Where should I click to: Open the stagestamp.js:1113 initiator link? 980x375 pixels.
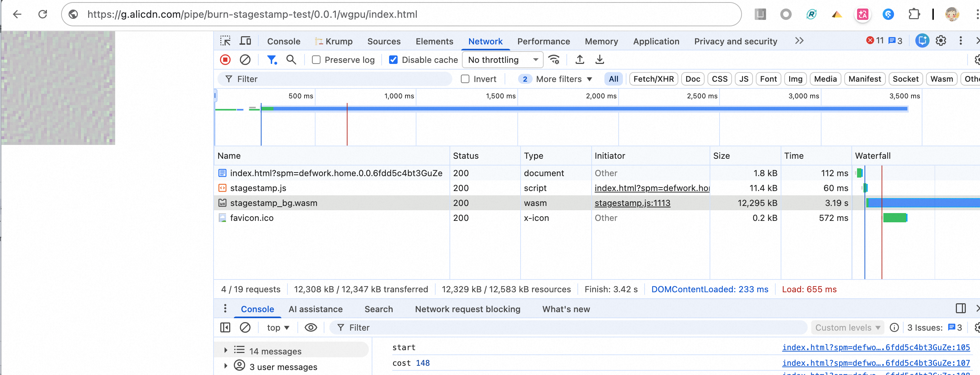[x=632, y=203]
